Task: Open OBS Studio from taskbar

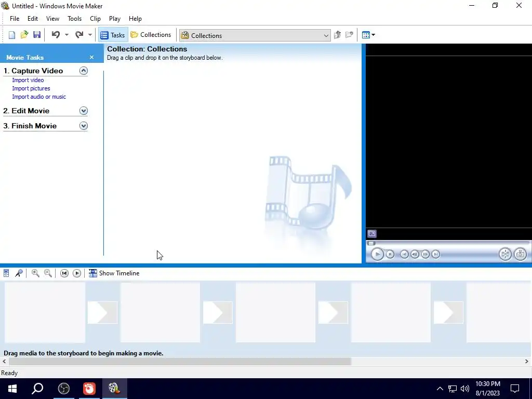Action: [x=63, y=389]
